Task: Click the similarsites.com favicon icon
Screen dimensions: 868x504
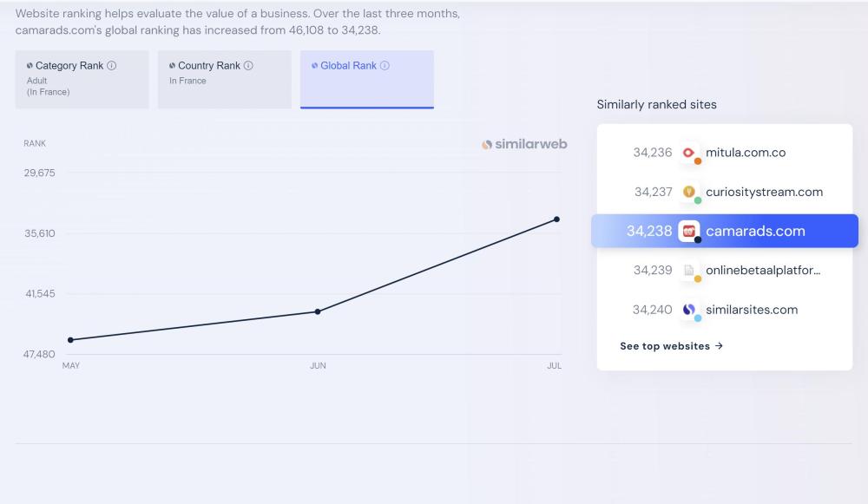Action: tap(689, 310)
